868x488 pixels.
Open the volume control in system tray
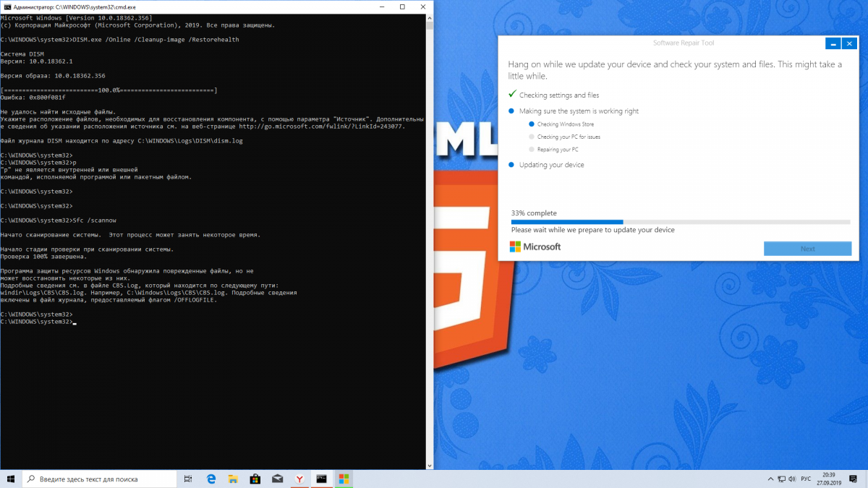click(x=793, y=479)
